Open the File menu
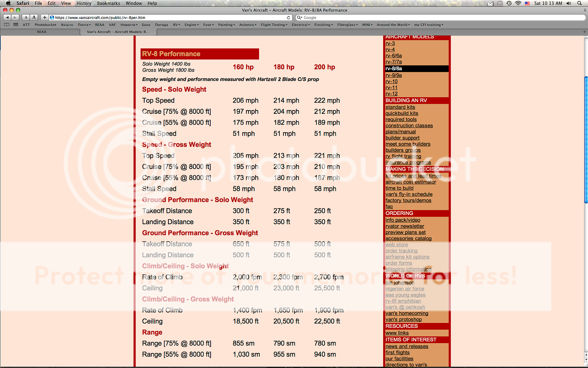588x368 pixels. 38,3
